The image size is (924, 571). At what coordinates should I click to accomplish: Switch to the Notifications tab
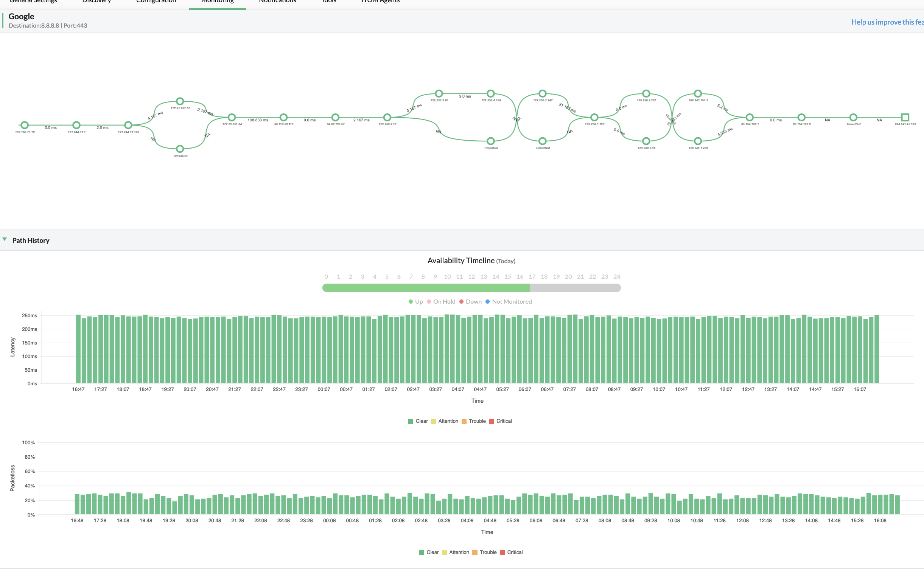point(277,2)
